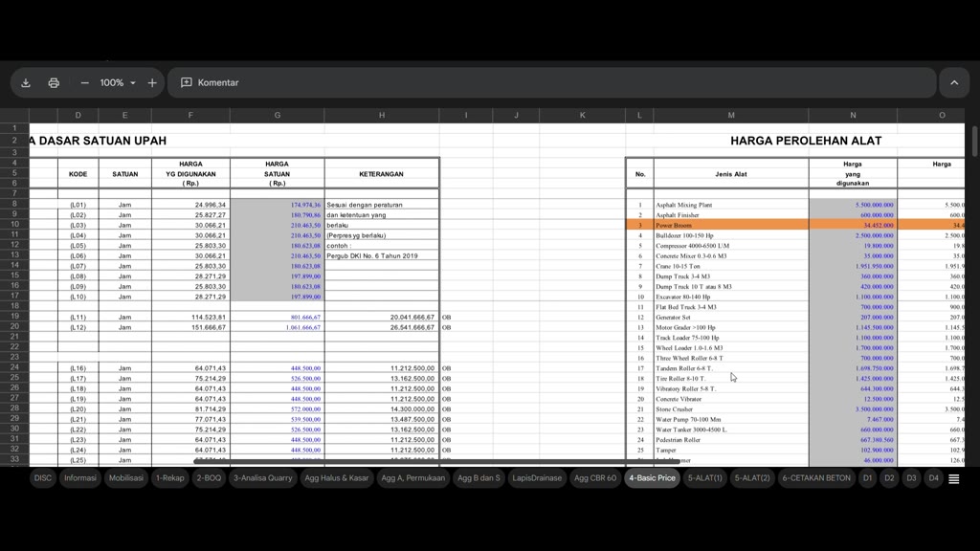Click the Vibratory Roller 5-8 T. cell
980x551 pixels.
pos(731,388)
